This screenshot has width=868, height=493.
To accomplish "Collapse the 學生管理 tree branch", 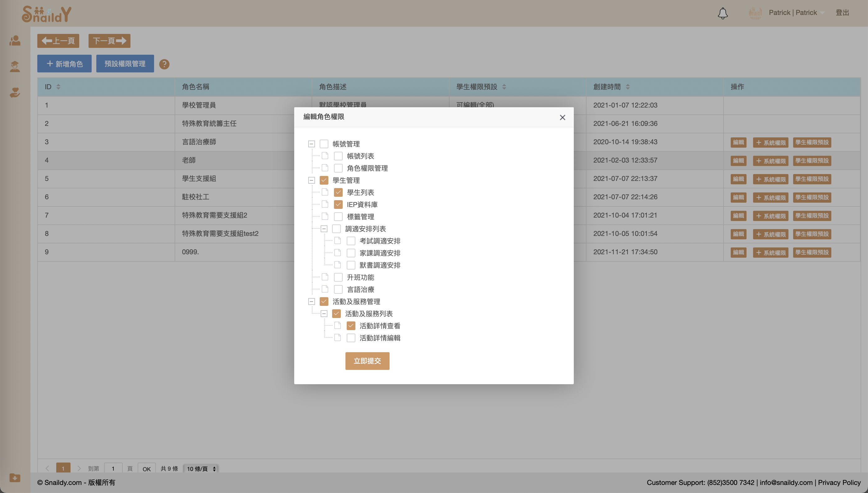I will (x=311, y=180).
